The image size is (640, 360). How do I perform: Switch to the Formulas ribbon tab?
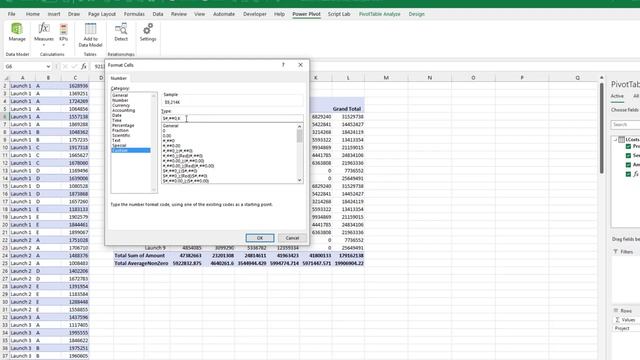click(134, 14)
